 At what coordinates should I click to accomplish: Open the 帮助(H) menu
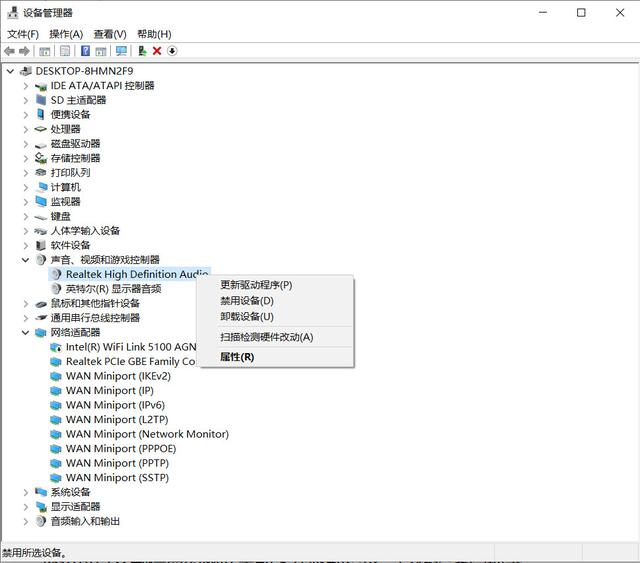[x=154, y=34]
